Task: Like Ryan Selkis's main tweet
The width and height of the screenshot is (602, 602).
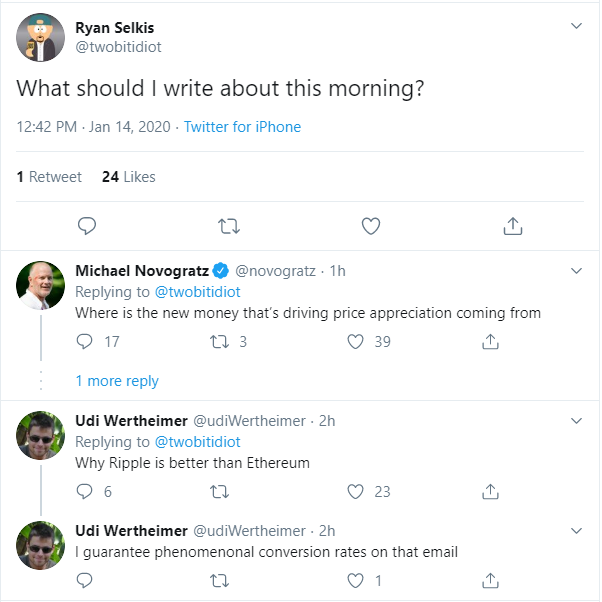Action: click(x=371, y=226)
